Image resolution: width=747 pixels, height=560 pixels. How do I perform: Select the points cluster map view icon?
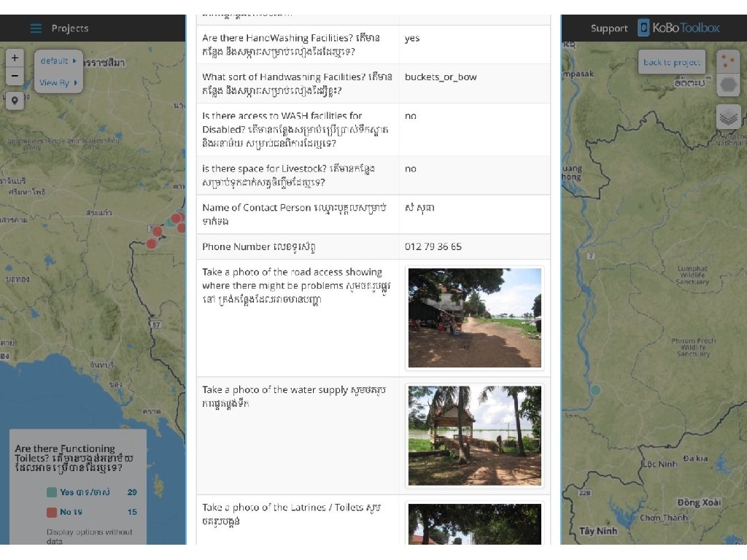point(728,61)
